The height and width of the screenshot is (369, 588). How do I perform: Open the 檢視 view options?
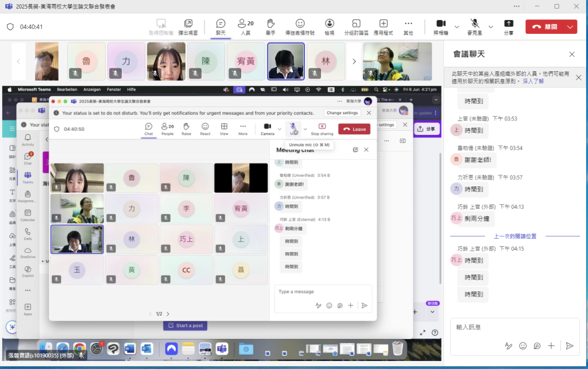point(329,28)
